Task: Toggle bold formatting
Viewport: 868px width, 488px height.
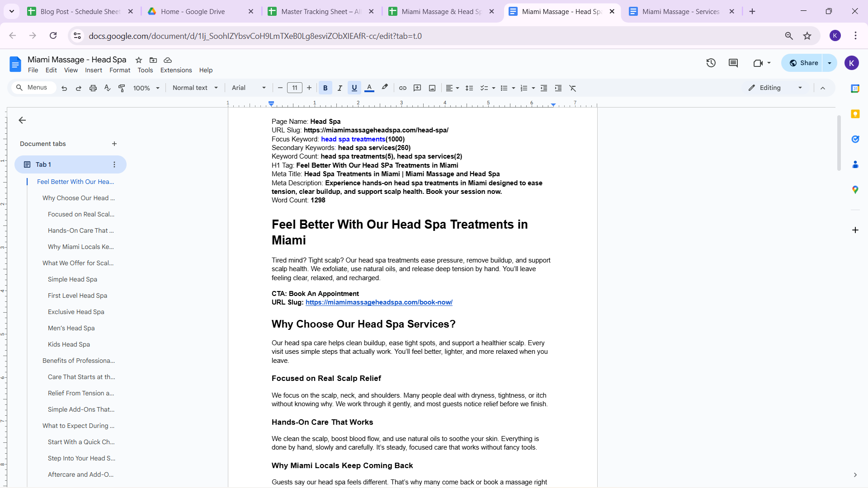Action: (x=325, y=88)
